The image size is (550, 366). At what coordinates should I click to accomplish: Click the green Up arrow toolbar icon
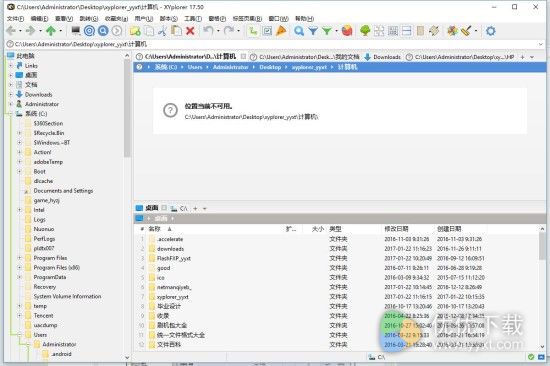click(51, 31)
